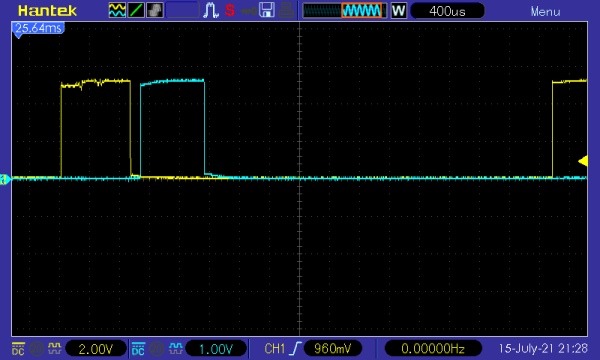This screenshot has width=600, height=360.
Task: Click the grayed-out USB connection icon
Action: [x=248, y=11]
